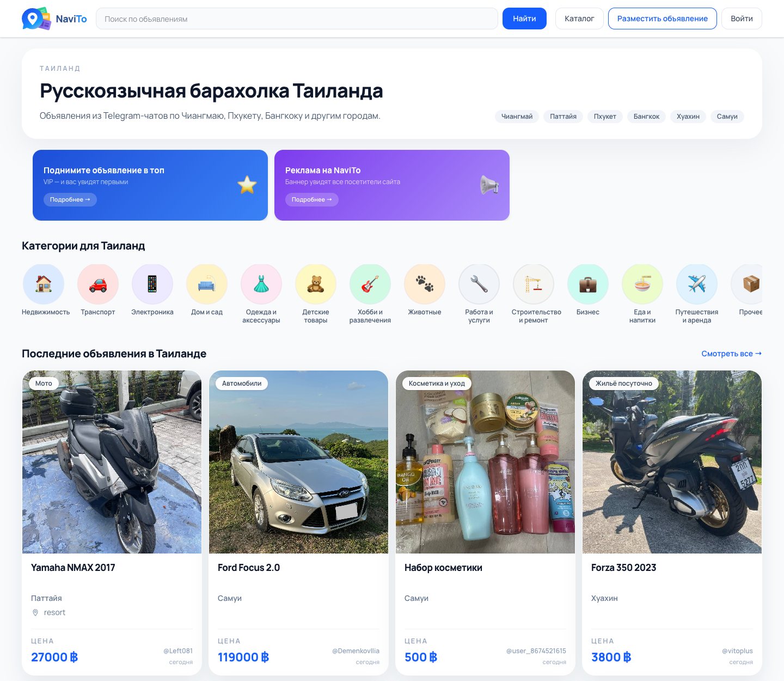This screenshot has height=681, width=784.
Task: Click the Хуахин location on Forza card
Action: 604,598
